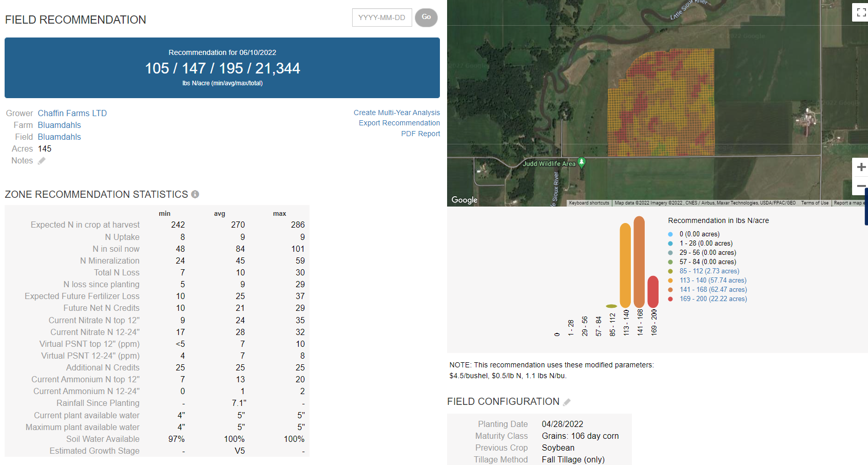Click Export Recommendation link

[x=399, y=123]
